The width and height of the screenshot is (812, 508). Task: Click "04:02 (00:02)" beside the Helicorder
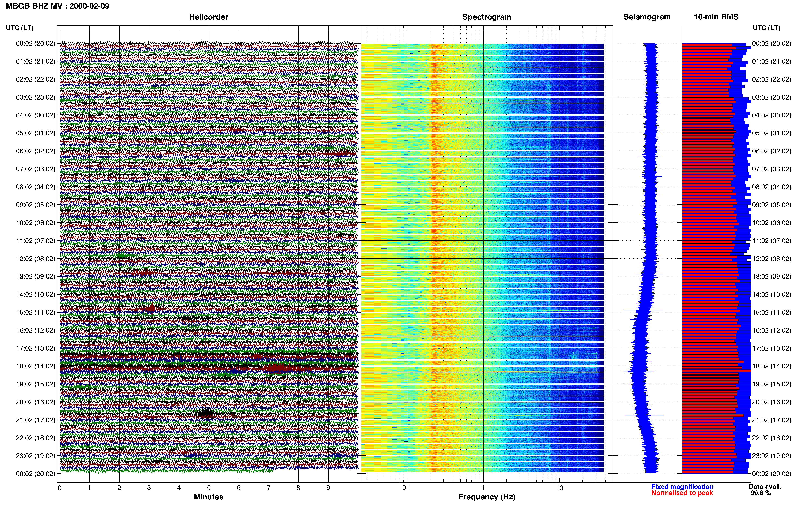click(36, 115)
